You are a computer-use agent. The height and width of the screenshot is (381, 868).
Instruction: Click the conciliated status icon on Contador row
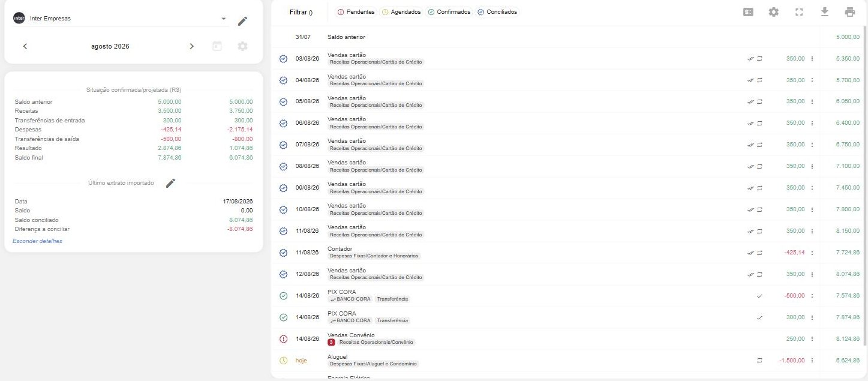click(x=283, y=253)
